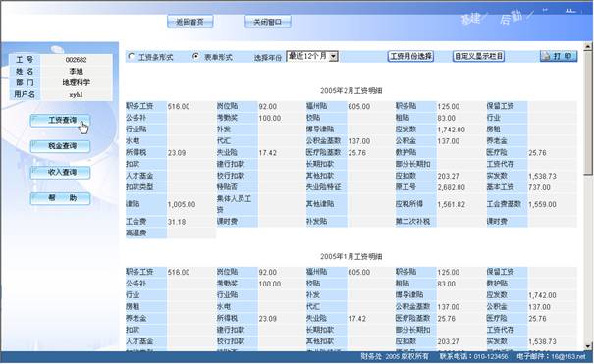Click the 基建 header link
The width and height of the screenshot is (594, 364).
[x=471, y=19]
